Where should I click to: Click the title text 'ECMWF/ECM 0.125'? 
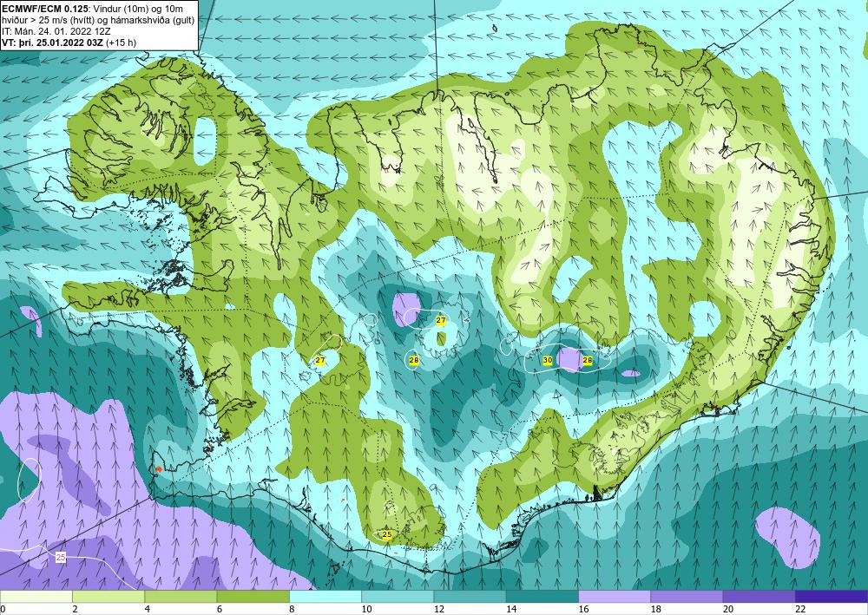pos(44,9)
